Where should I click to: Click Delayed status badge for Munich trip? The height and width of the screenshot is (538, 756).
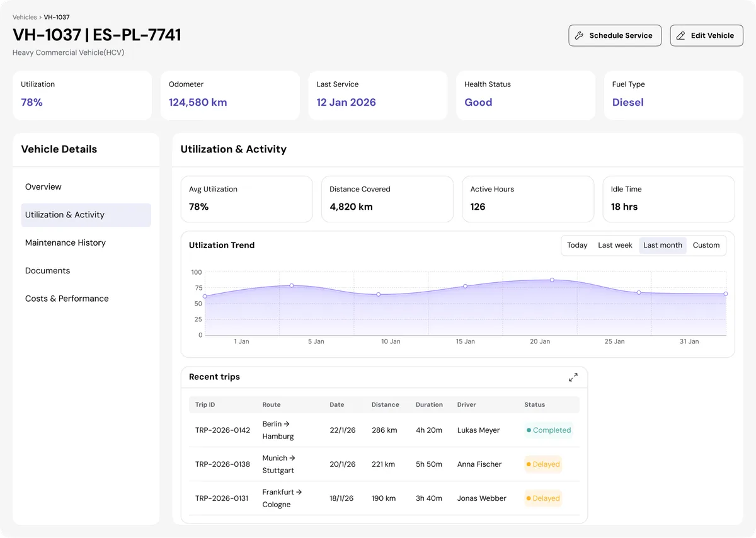click(542, 464)
